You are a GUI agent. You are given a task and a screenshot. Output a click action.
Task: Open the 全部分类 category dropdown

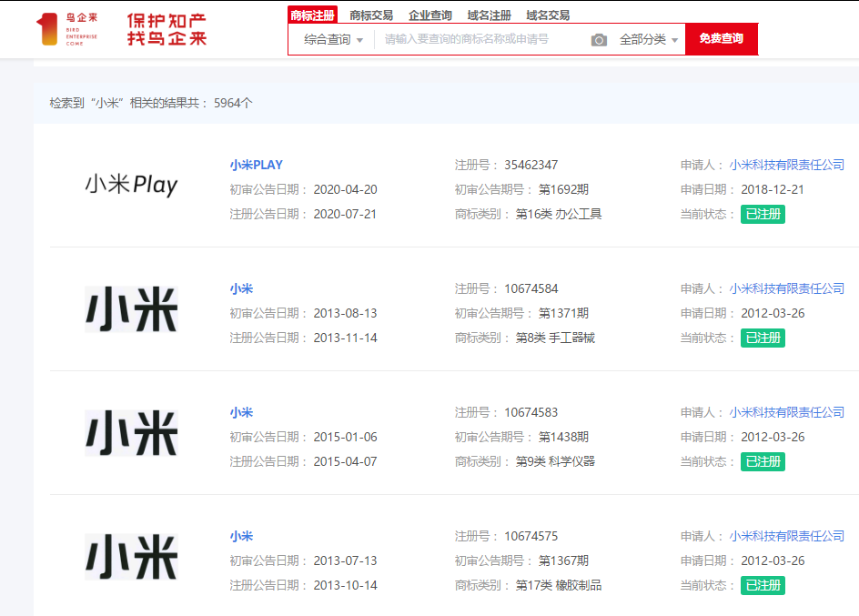point(649,39)
